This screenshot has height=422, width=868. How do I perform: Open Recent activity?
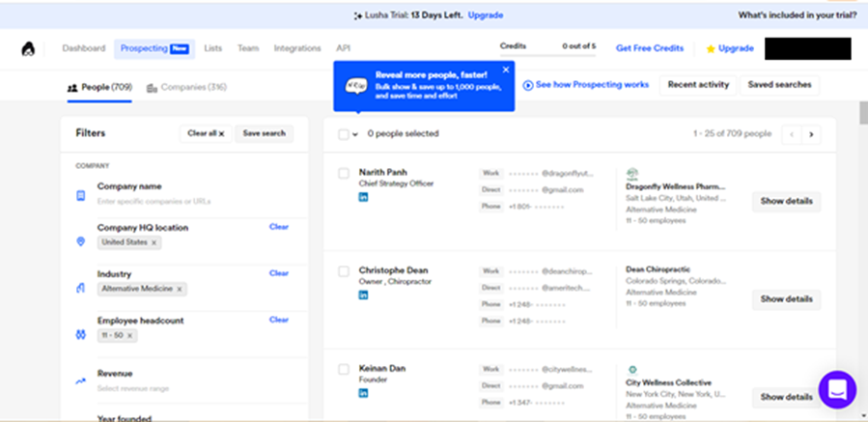tap(698, 85)
